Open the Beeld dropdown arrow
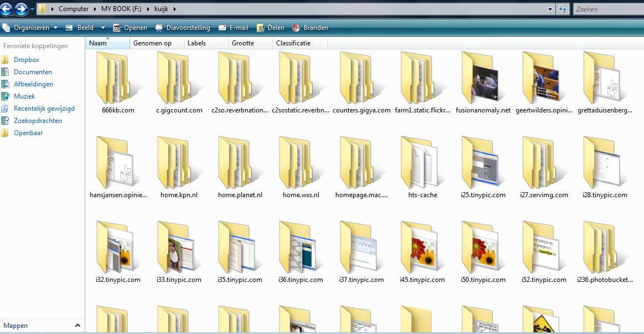Viewport: 644px width, 334px height. pyautogui.click(x=103, y=28)
